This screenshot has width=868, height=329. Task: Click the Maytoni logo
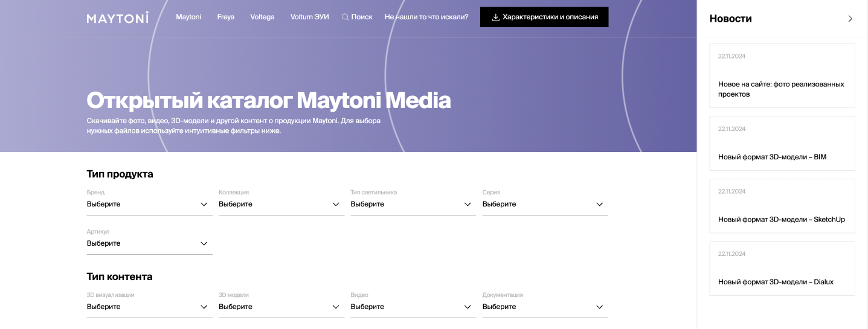click(x=118, y=18)
